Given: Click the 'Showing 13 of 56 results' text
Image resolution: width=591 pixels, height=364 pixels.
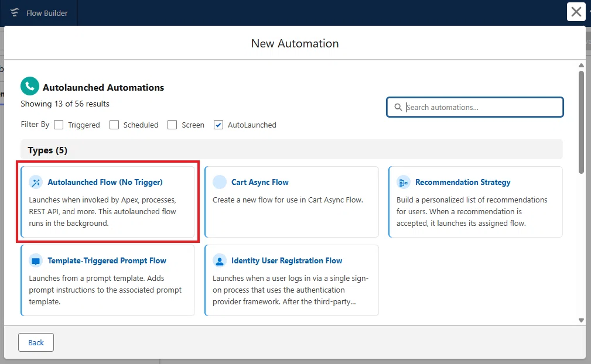Looking at the screenshot, I should [65, 104].
